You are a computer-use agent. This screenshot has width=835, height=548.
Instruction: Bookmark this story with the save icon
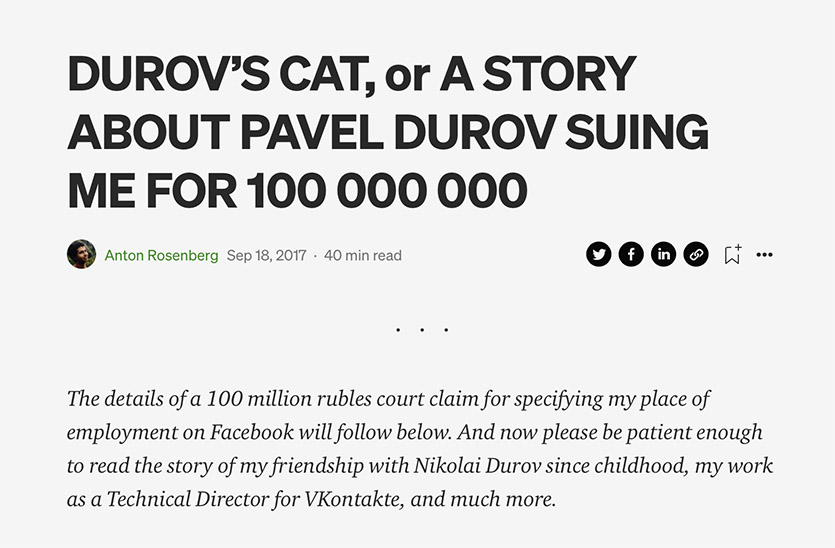(x=732, y=255)
